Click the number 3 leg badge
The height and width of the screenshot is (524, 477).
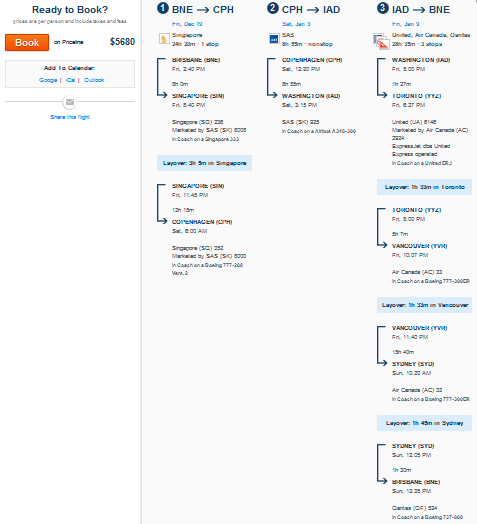[x=383, y=8]
